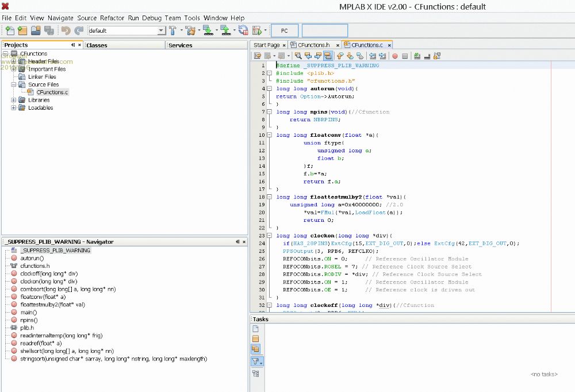Screen dimensions: 575x392
Task: Open the Refactor menu
Action: 112,18
